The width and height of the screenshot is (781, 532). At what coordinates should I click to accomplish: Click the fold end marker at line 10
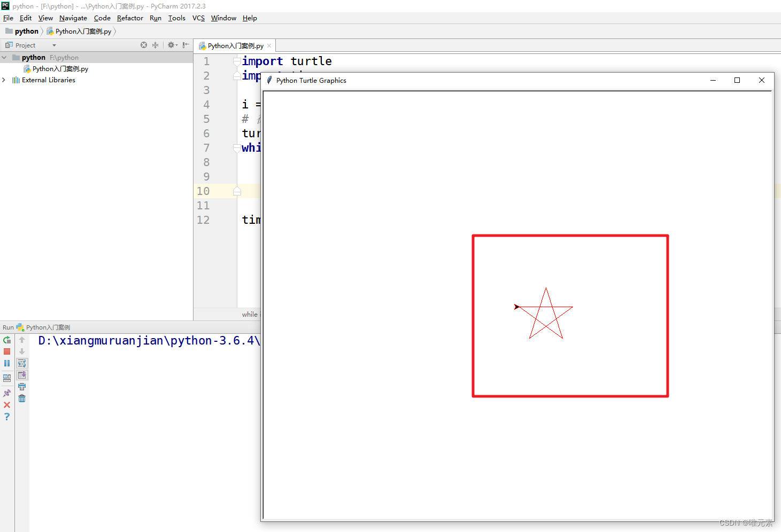pos(237,191)
